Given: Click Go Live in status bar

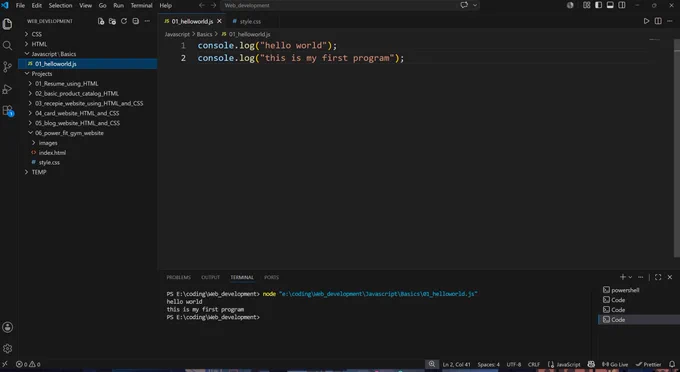Looking at the screenshot, I should click(x=615, y=364).
